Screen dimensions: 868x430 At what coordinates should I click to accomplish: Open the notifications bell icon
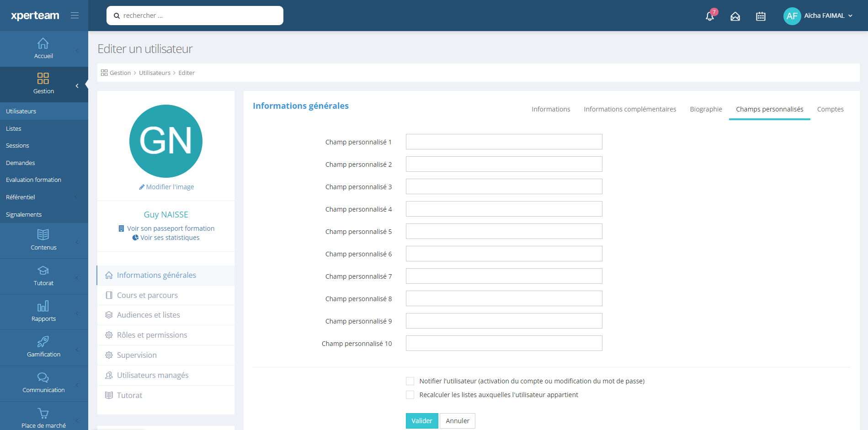(x=710, y=16)
